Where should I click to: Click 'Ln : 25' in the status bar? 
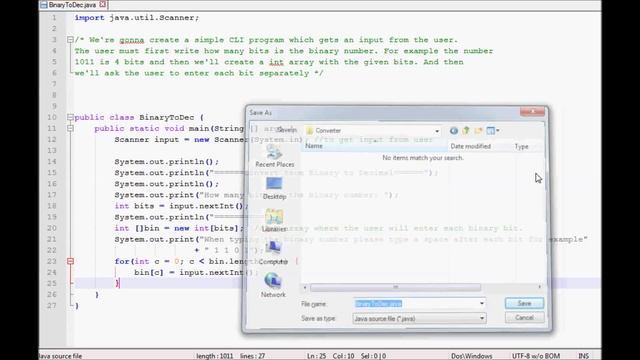(316, 356)
